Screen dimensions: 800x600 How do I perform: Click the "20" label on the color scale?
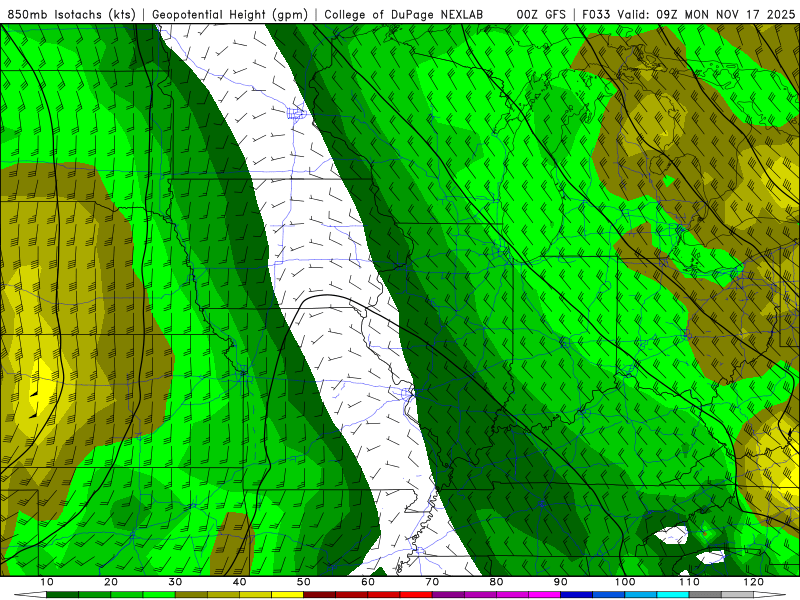[111, 582]
